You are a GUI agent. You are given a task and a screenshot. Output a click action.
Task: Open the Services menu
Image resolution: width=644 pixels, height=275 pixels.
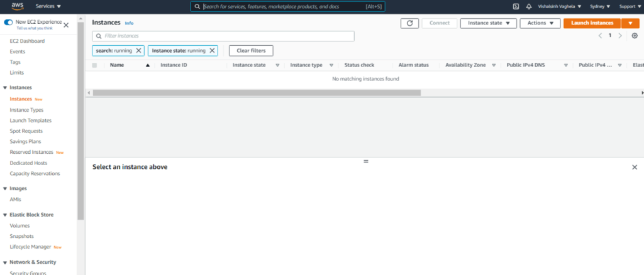[48, 6]
